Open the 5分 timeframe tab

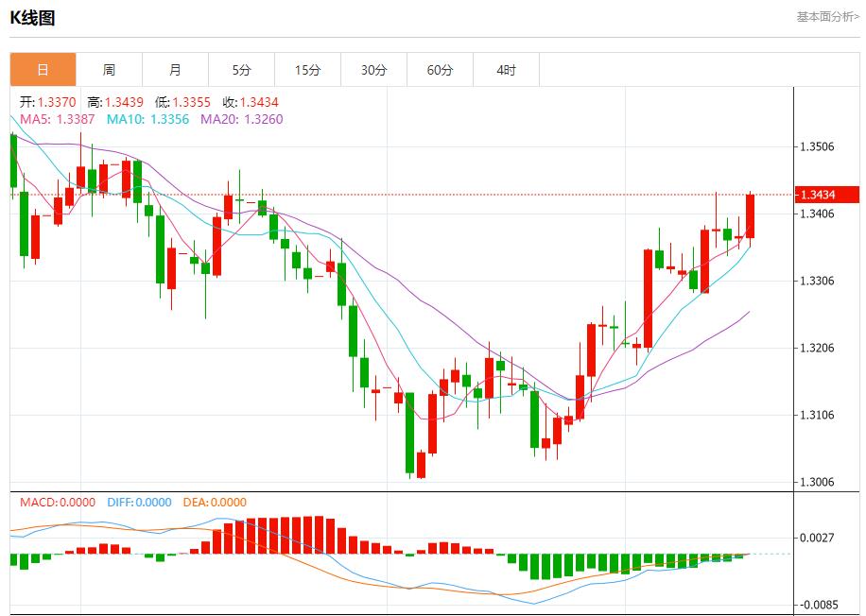coord(241,70)
